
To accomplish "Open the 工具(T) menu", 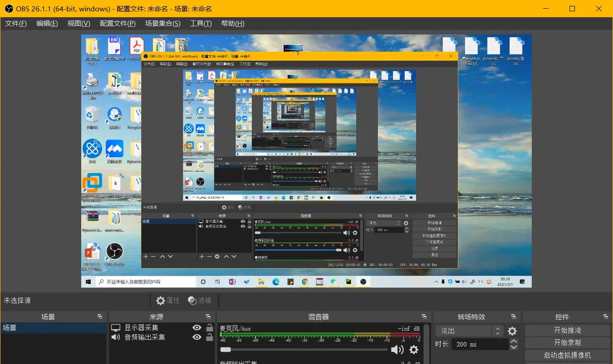I will click(200, 23).
